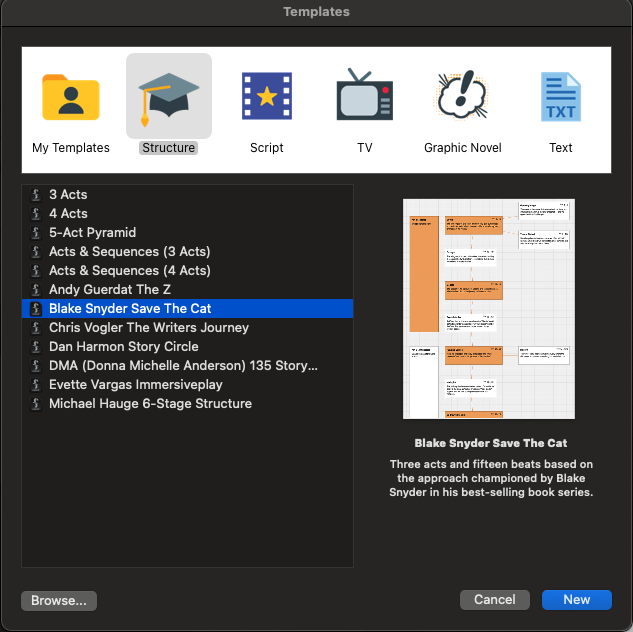633x632 pixels.
Task: Click the file icon beside 3 Acts
Action: click(x=36, y=195)
